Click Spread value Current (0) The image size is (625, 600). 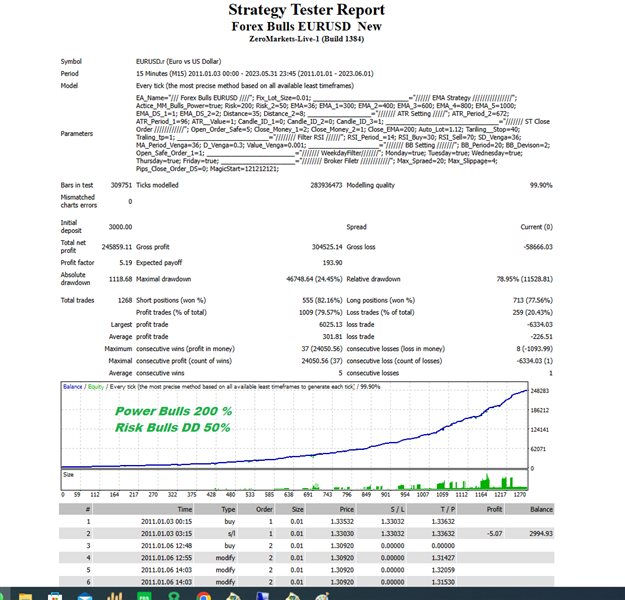tap(537, 227)
